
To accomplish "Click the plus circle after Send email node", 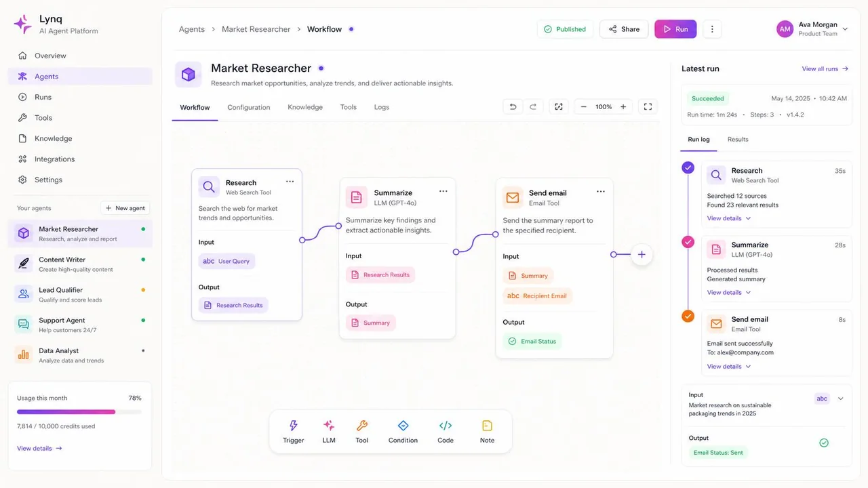I will click(x=642, y=255).
